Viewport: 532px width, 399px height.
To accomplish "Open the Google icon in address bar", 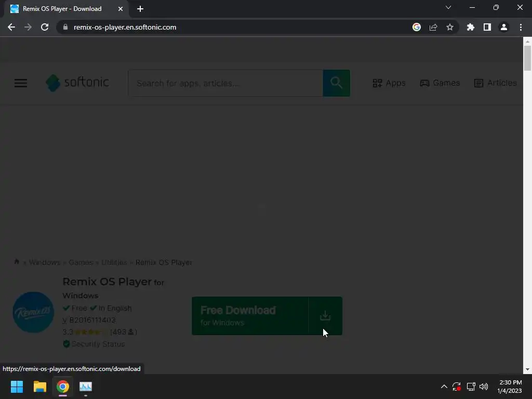I will coord(416,27).
